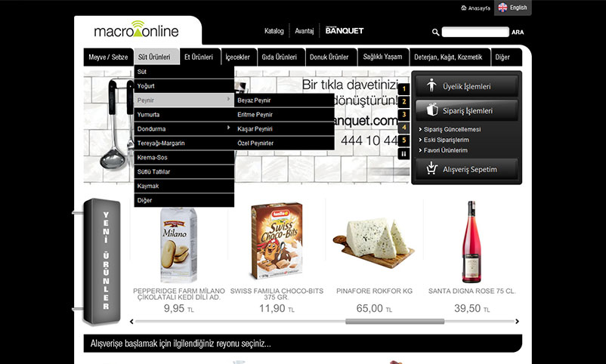Click the macro online logo
The height and width of the screenshot is (364, 606).
[x=136, y=29]
